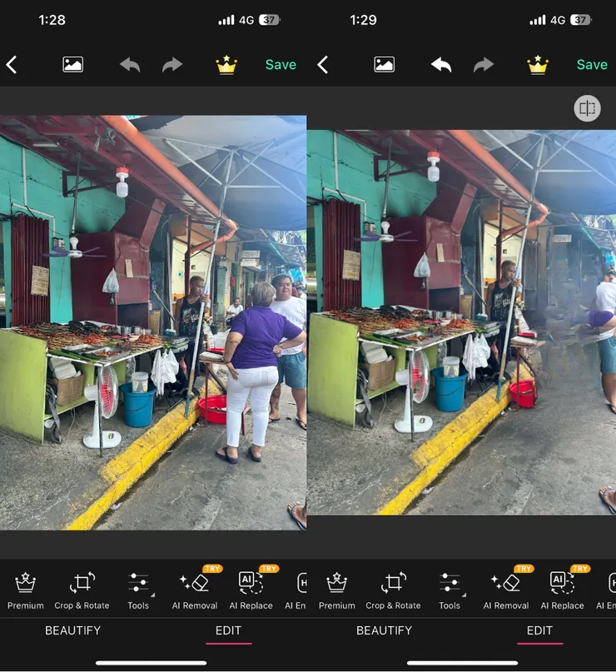Switch to the BEAUTIFY tab in the left screen

tap(72, 630)
